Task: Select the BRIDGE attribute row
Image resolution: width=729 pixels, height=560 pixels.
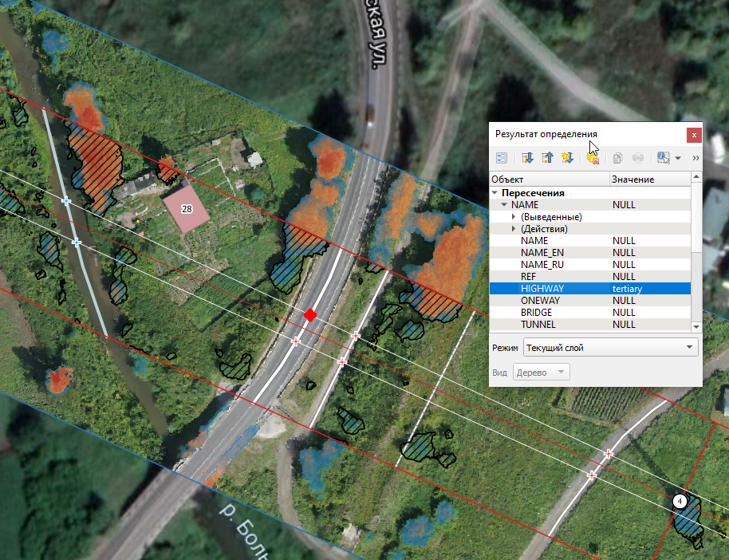Action: tap(550, 313)
